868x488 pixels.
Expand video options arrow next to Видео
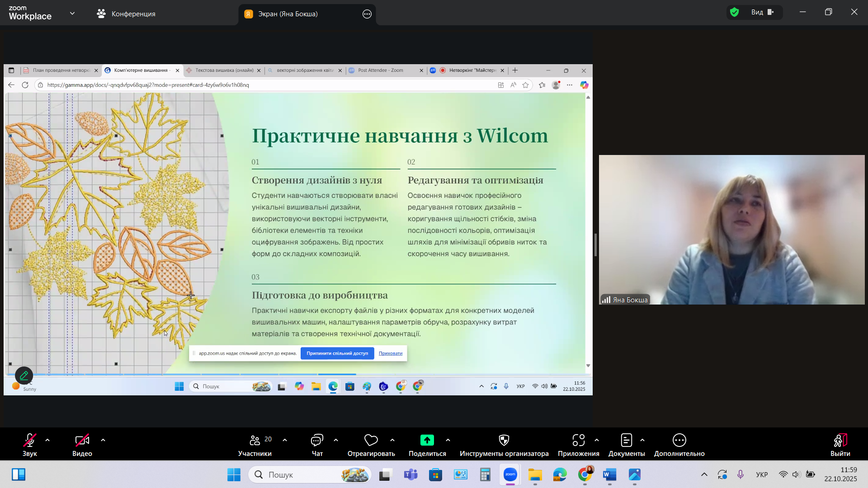click(103, 440)
